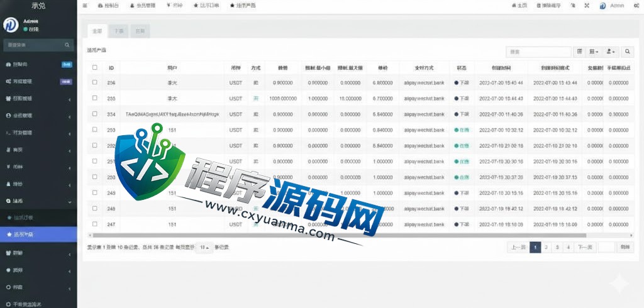This screenshot has height=308, width=644.
Task: Toggle the sidebar with the hamburger icon
Action: (x=85, y=6)
